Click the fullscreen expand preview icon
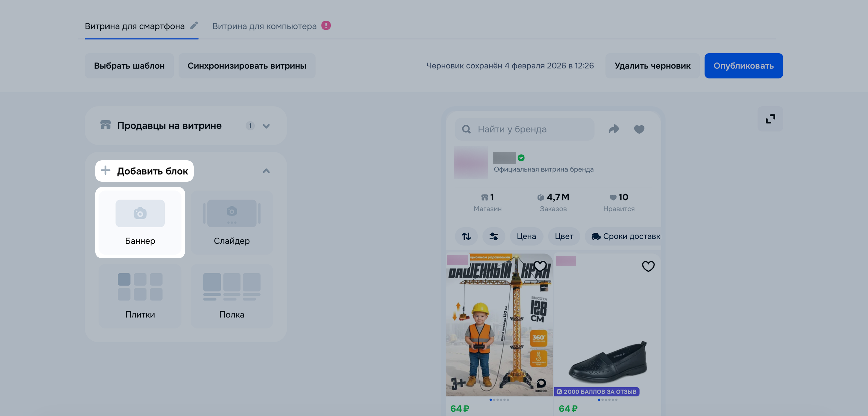868x416 pixels. pos(770,119)
